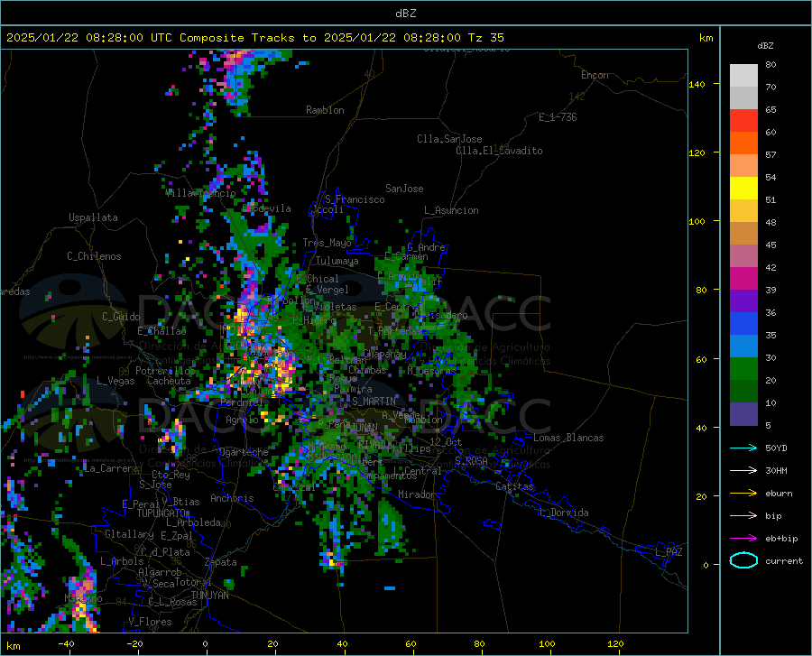Select the light blue swatch between 35 and 30
This screenshot has width=812, height=656.
[743, 346]
